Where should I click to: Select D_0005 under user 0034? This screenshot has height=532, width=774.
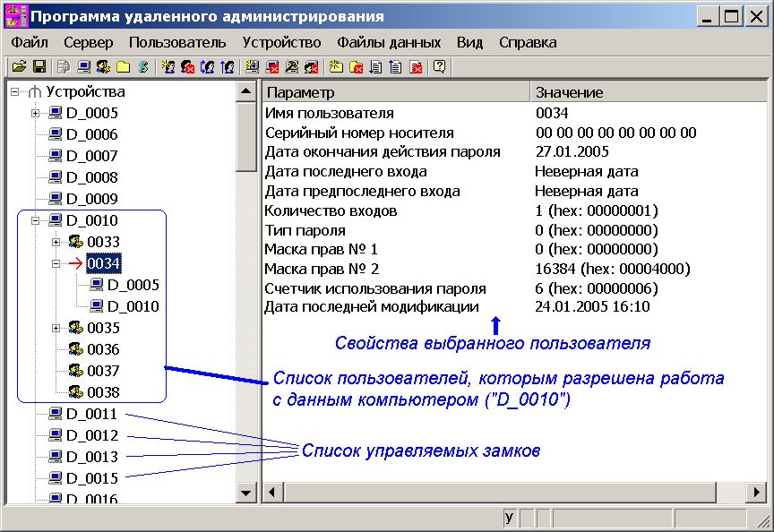click(x=133, y=285)
